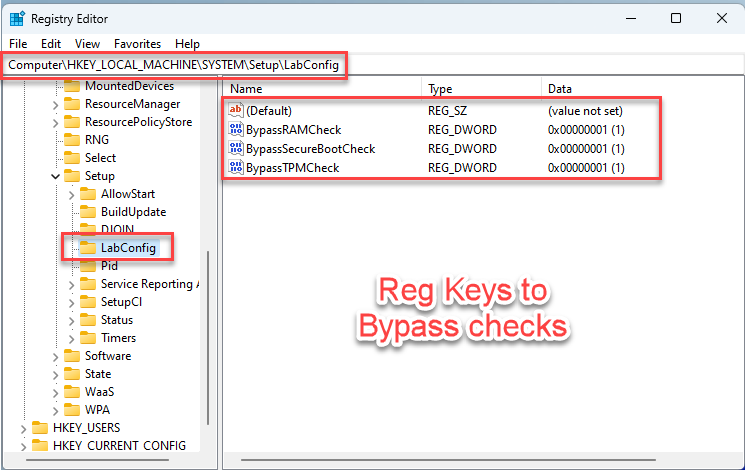Click the LabConfig folder icon
This screenshot has height=470, width=745.
[x=88, y=248]
